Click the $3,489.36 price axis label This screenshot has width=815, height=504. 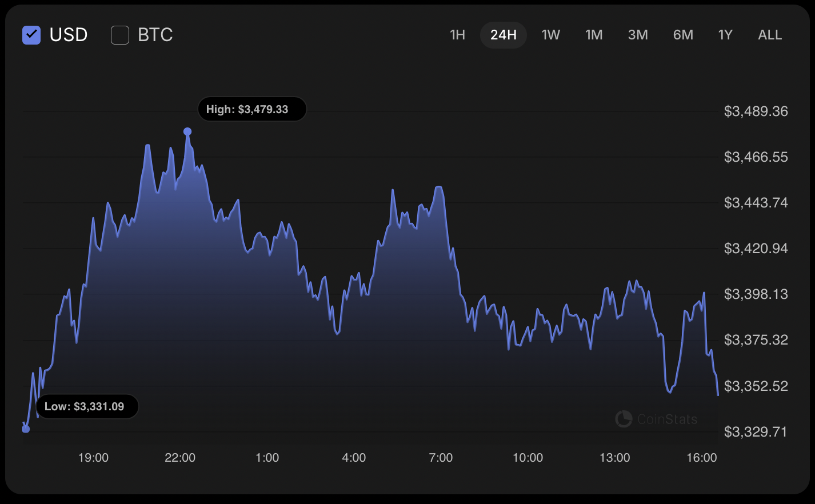(x=756, y=111)
